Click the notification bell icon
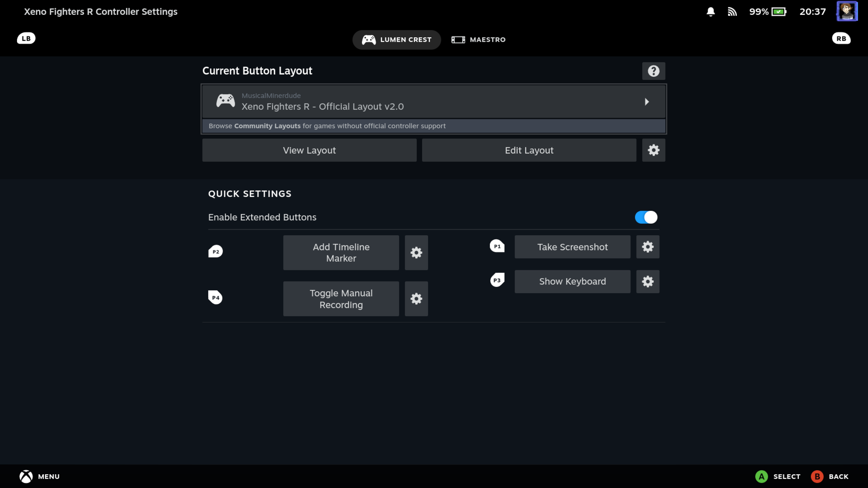The image size is (868, 488). pyautogui.click(x=711, y=12)
